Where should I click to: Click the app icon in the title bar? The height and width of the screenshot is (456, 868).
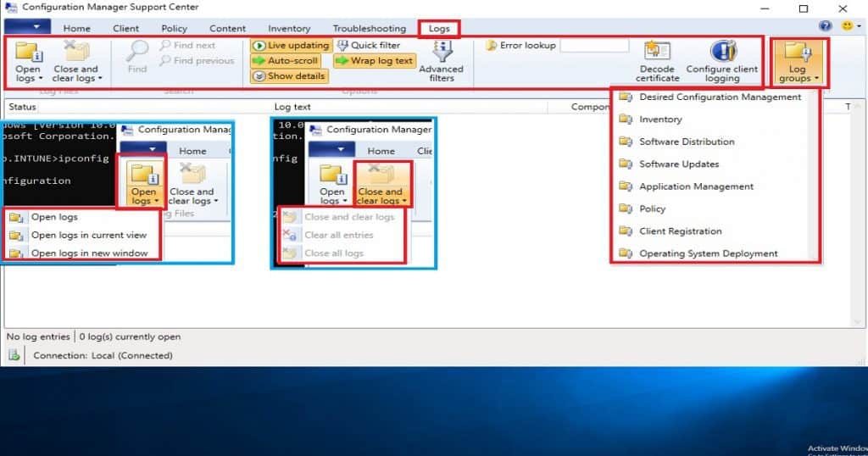(10, 8)
